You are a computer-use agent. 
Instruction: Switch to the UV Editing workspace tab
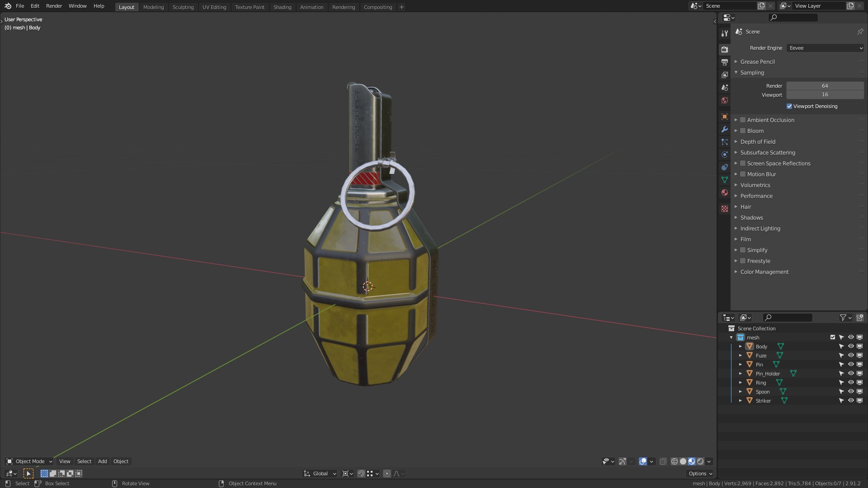[x=214, y=7]
